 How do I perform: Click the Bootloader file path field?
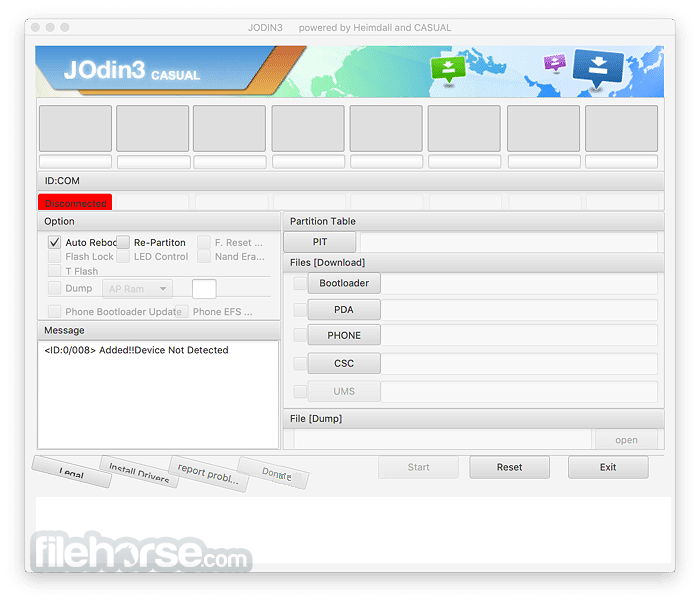(x=519, y=283)
